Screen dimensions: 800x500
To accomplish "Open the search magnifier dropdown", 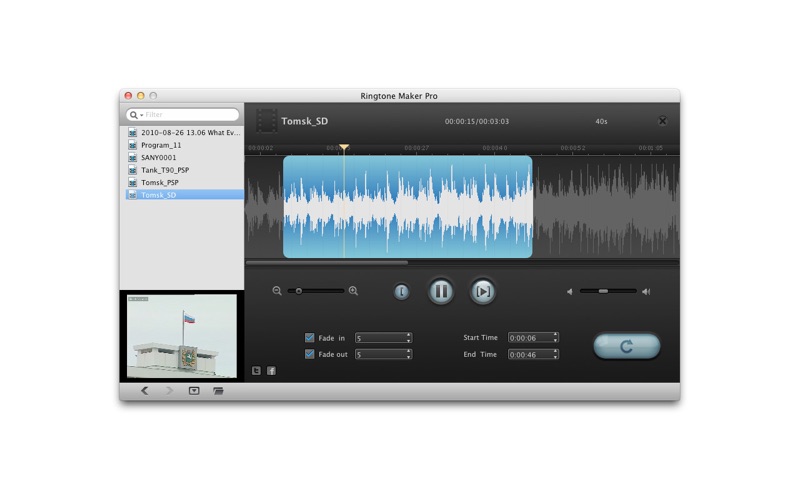I will [135, 115].
